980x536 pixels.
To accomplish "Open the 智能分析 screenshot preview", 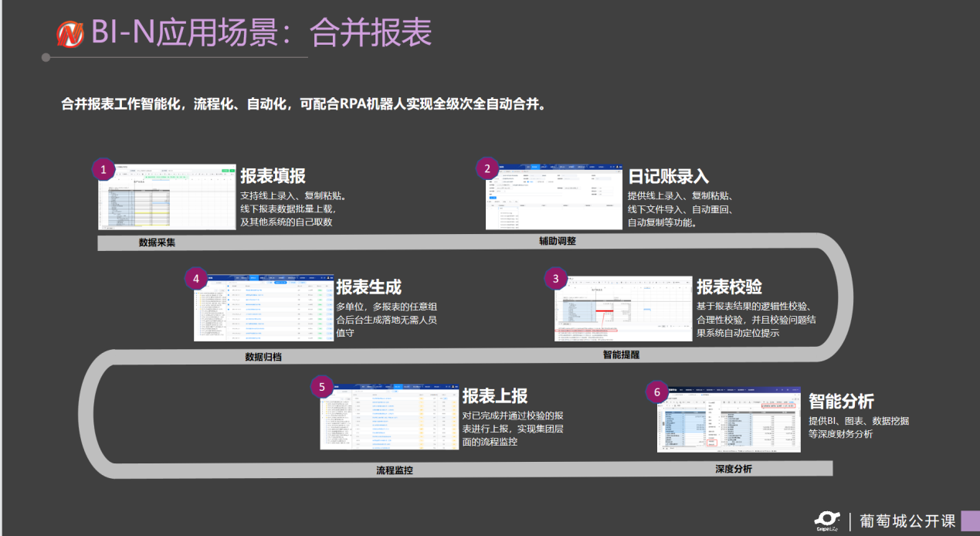I will (727, 420).
